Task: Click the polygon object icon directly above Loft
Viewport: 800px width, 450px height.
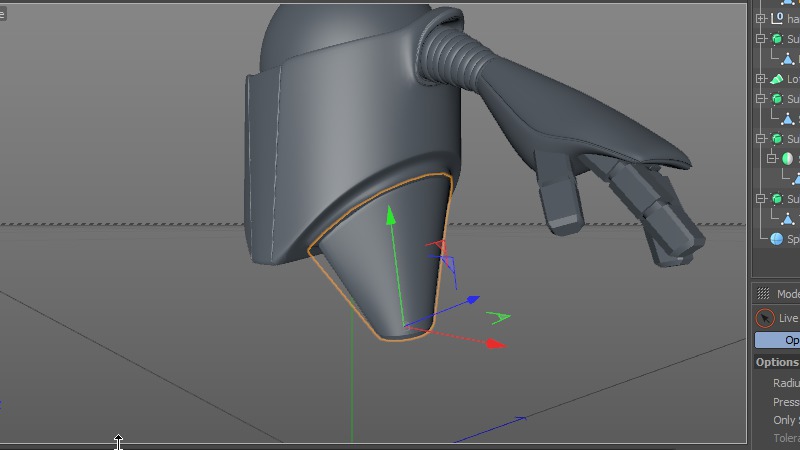Action: coord(788,59)
